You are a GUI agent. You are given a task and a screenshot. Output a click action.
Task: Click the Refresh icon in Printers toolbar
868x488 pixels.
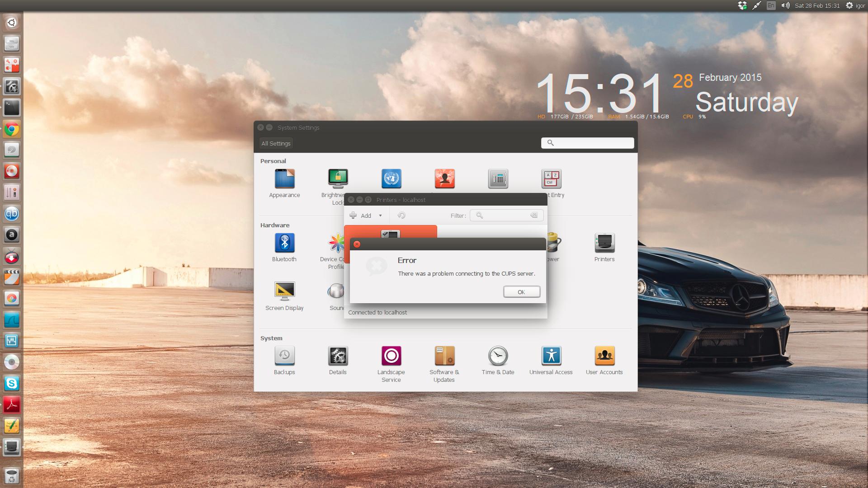click(x=401, y=216)
